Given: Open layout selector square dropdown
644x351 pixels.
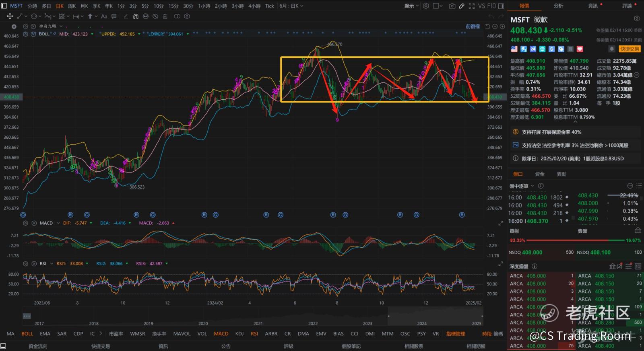Looking at the screenshot, I should (438, 6).
